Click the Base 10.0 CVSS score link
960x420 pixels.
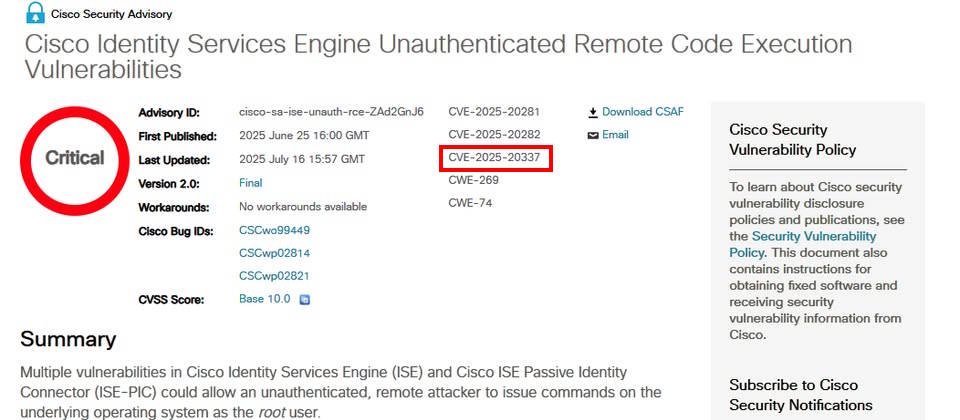click(x=264, y=299)
